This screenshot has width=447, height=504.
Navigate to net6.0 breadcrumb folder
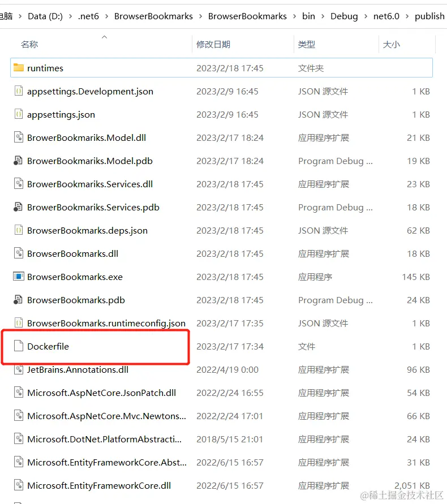point(386,16)
